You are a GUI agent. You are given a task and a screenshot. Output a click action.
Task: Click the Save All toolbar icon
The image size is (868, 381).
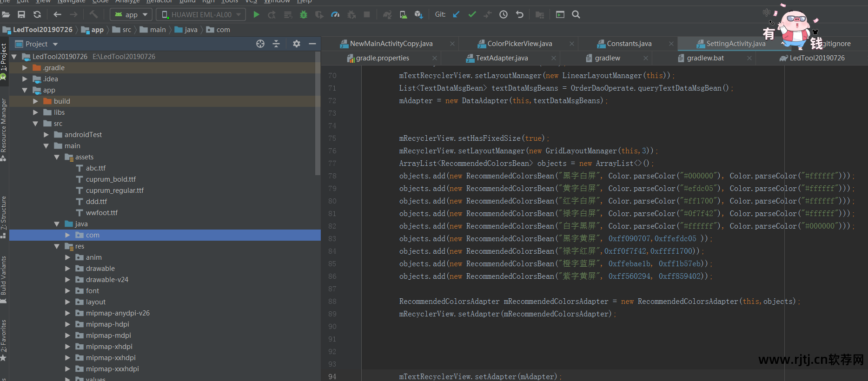(21, 15)
